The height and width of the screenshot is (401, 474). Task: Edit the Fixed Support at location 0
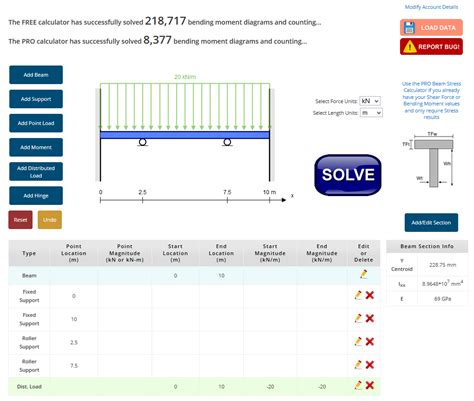359,296
